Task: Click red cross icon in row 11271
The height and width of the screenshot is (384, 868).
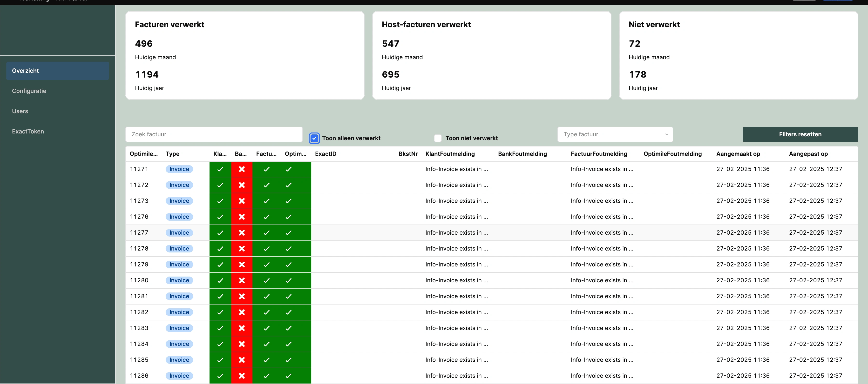Action: tap(242, 169)
